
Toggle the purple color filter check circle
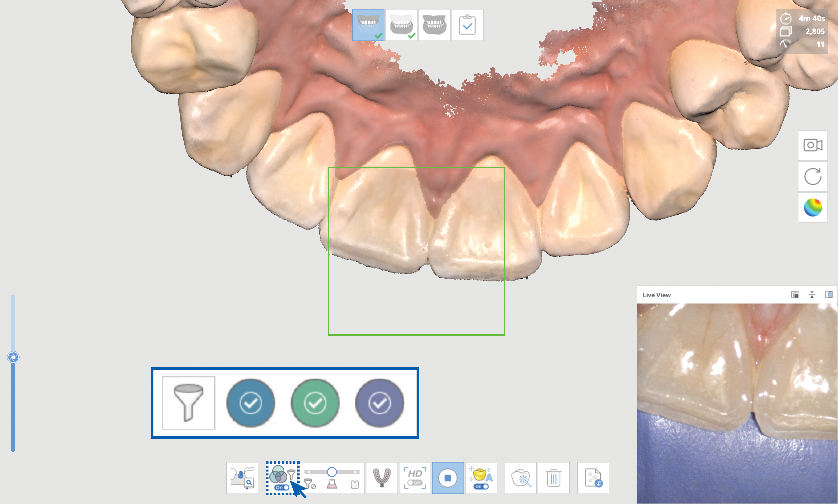(x=379, y=403)
